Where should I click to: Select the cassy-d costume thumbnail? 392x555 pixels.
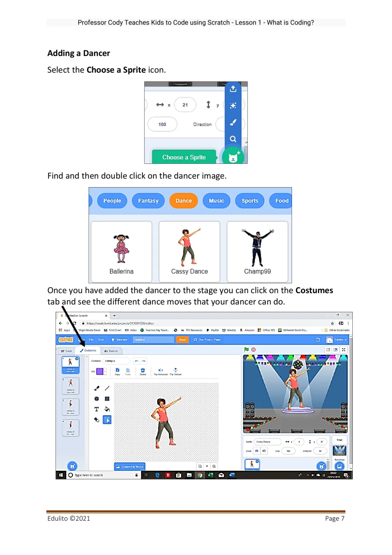coord(71,427)
